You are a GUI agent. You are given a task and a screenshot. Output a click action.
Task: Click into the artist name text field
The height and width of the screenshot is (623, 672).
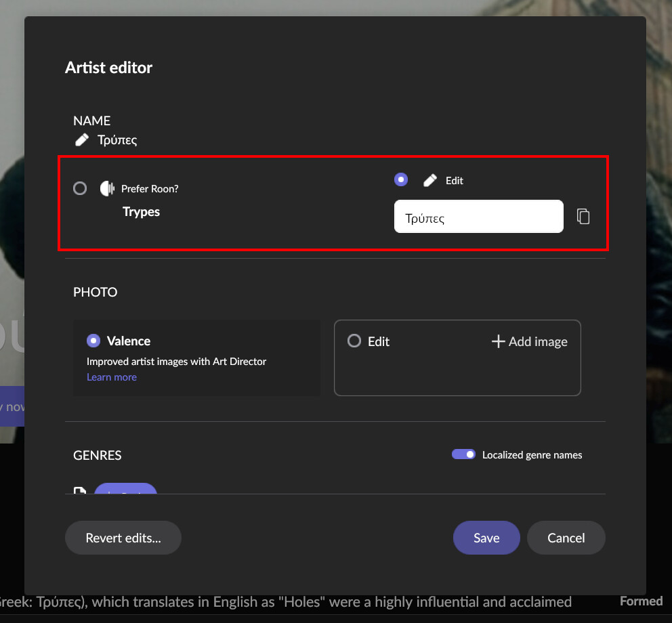point(478,217)
